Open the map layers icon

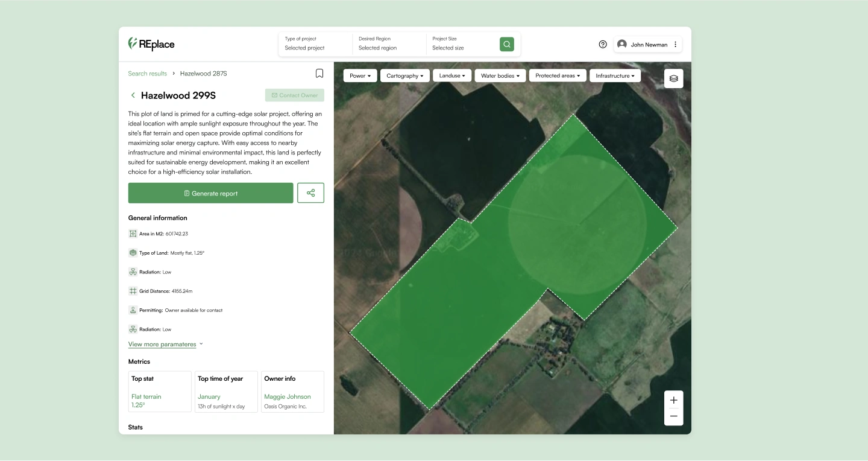673,78
